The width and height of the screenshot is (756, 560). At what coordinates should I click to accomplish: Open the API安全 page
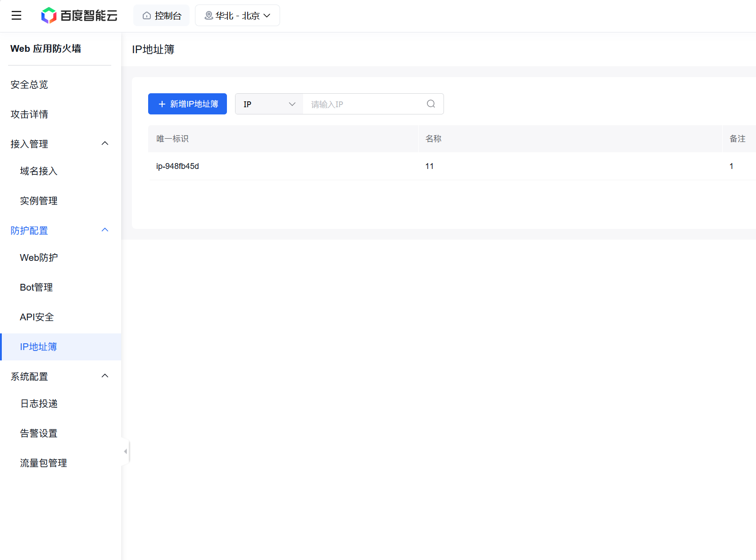pyautogui.click(x=37, y=317)
